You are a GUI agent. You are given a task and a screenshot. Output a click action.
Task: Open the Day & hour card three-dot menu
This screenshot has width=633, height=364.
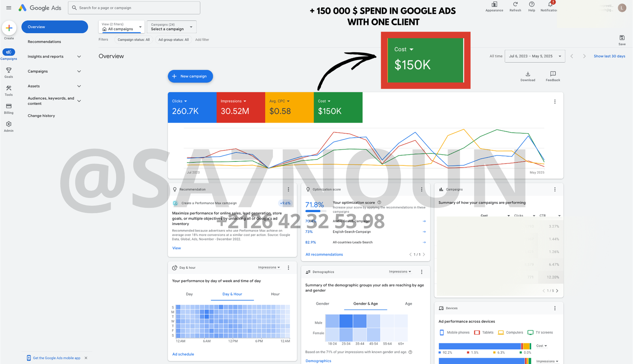pyautogui.click(x=288, y=268)
